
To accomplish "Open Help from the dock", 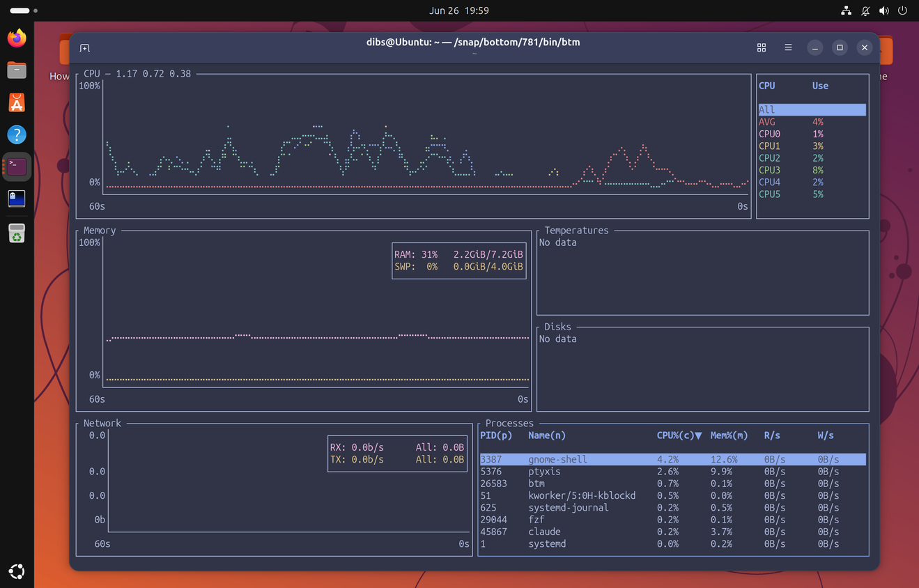I will [17, 134].
